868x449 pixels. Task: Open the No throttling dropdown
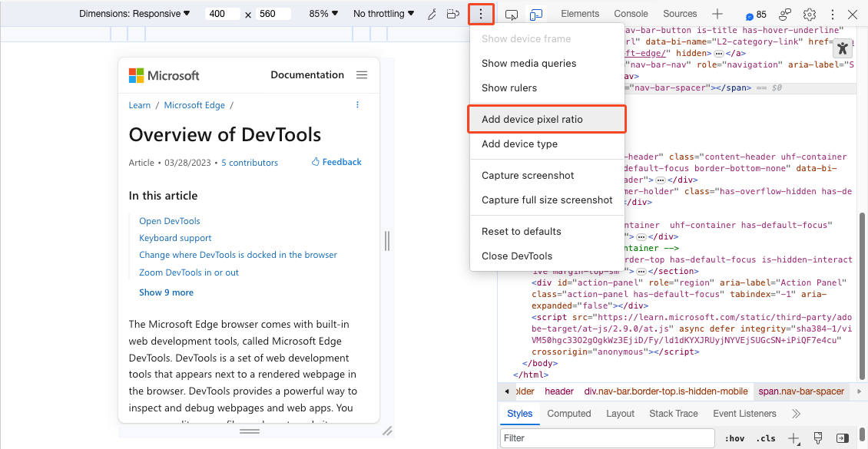tap(383, 14)
